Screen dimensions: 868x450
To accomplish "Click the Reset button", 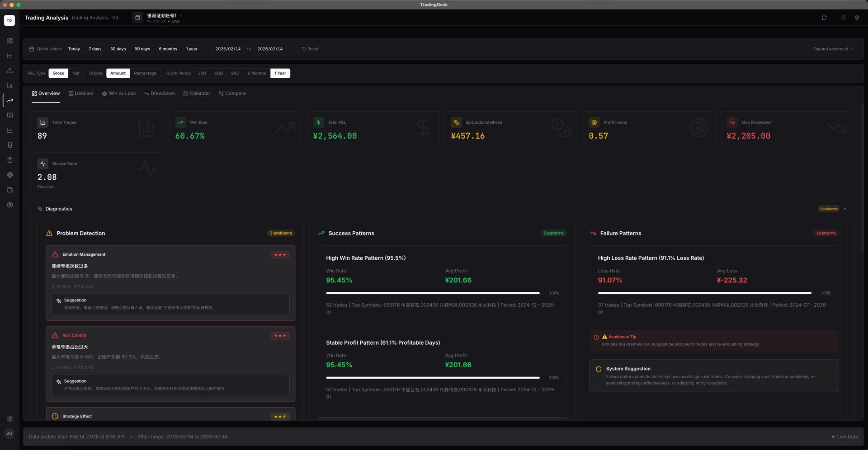I will pos(310,49).
